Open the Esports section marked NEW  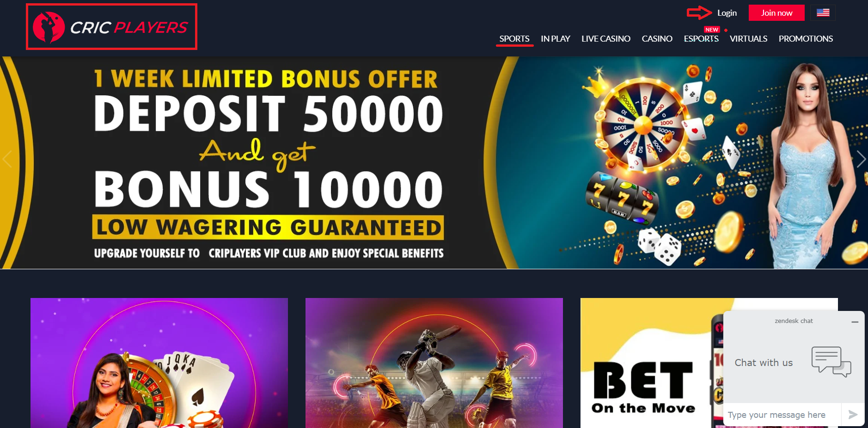click(701, 39)
